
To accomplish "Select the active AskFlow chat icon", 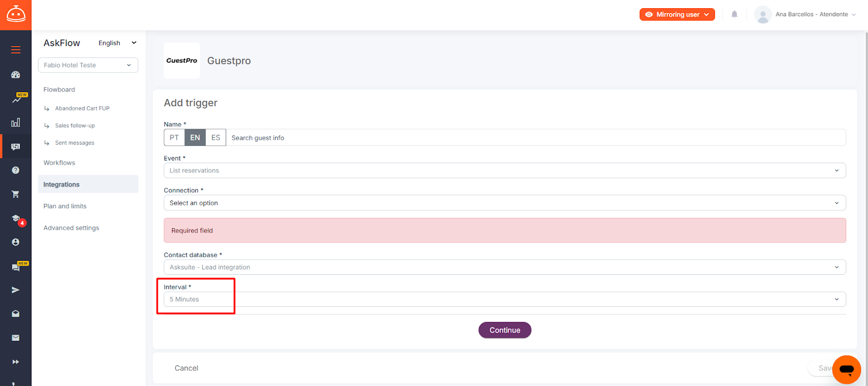I will tap(16, 146).
